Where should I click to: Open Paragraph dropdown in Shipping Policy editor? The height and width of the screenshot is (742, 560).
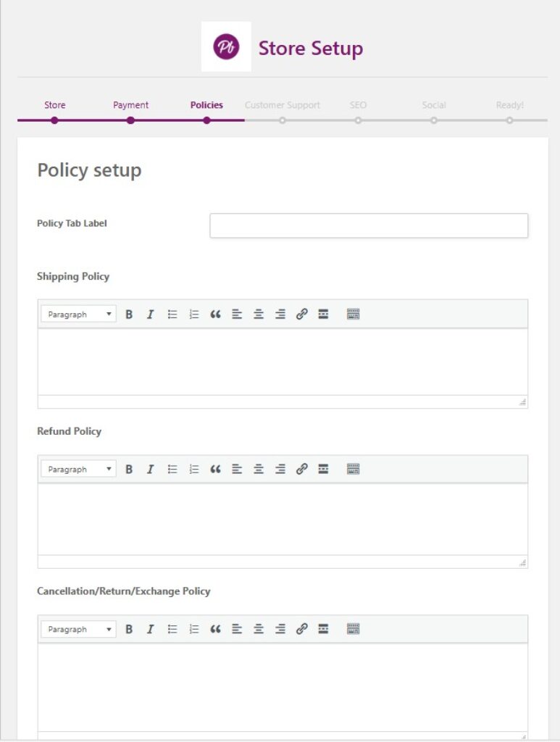[x=78, y=314]
